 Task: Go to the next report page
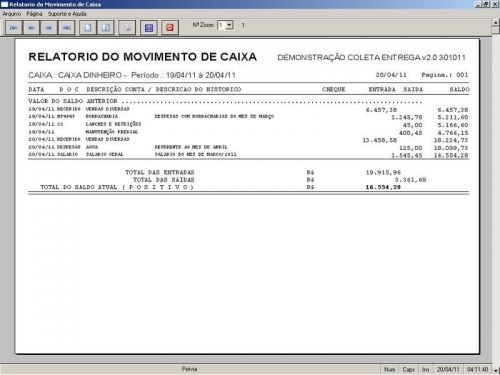click(x=49, y=28)
